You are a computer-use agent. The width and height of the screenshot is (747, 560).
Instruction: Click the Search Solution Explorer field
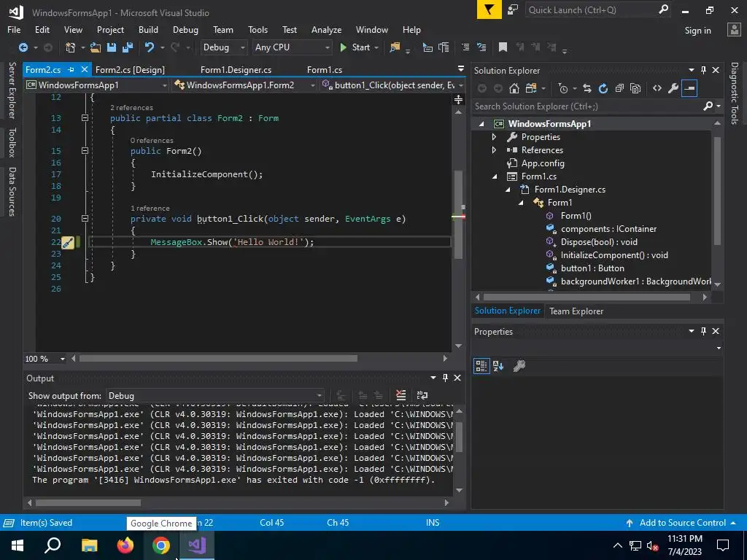click(587, 106)
